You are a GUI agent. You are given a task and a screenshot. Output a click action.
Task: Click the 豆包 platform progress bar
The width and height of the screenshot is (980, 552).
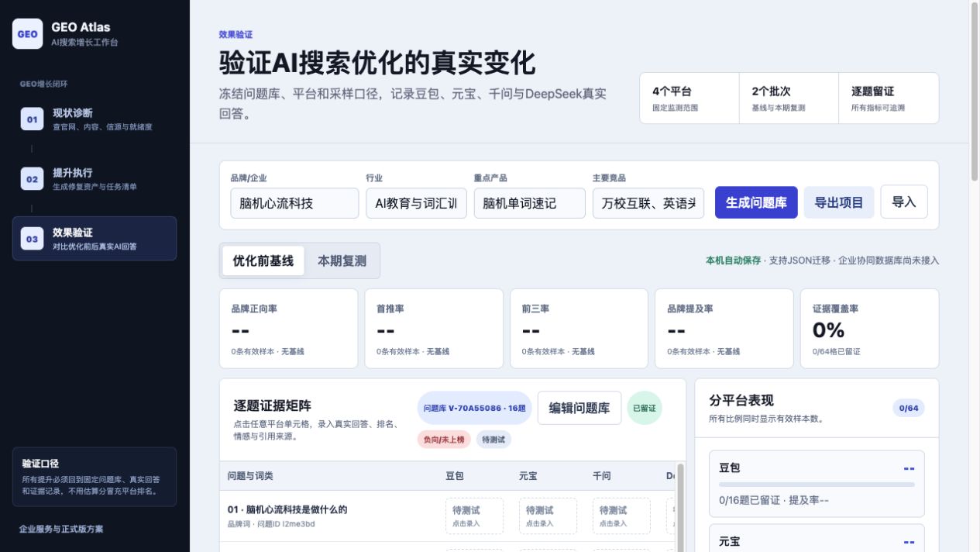pos(817,485)
